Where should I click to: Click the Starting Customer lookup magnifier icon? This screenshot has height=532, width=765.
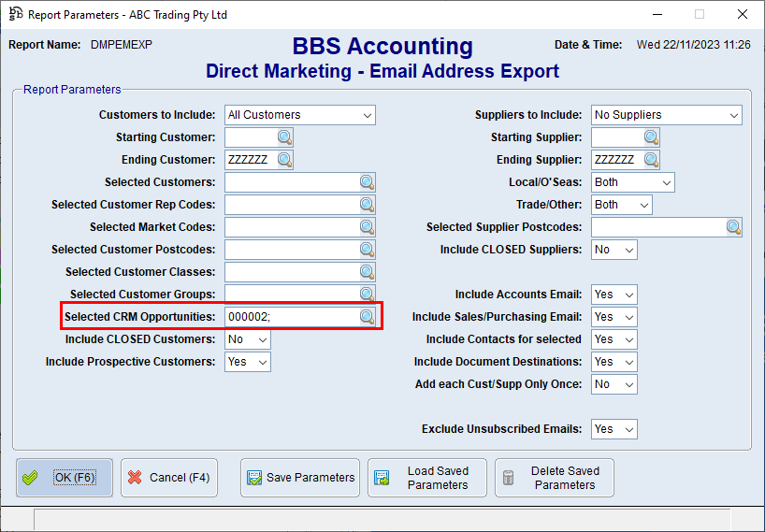284,137
